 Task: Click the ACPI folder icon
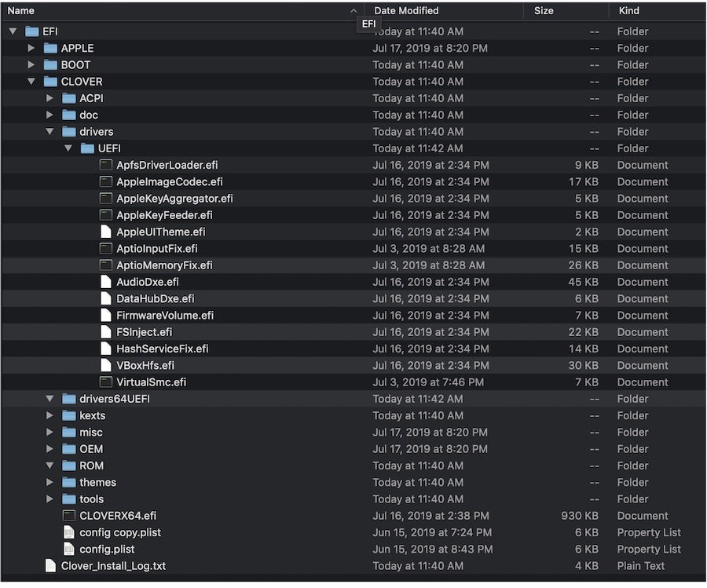click(69, 98)
